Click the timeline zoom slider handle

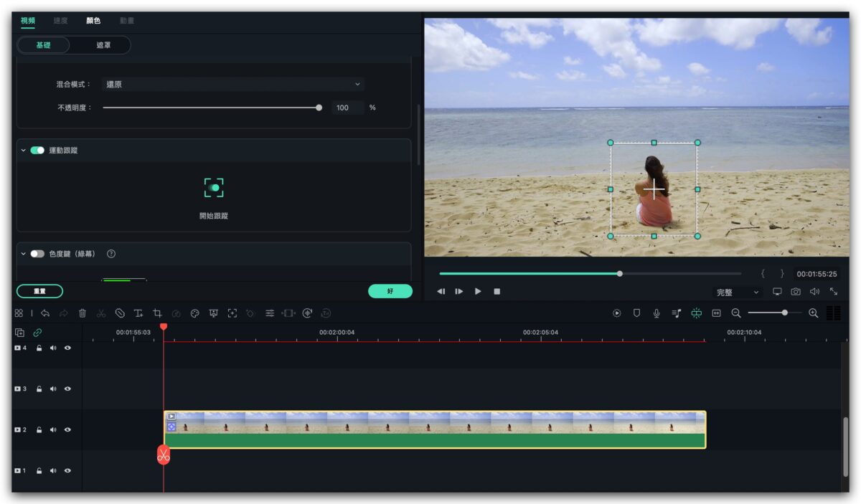(x=785, y=313)
